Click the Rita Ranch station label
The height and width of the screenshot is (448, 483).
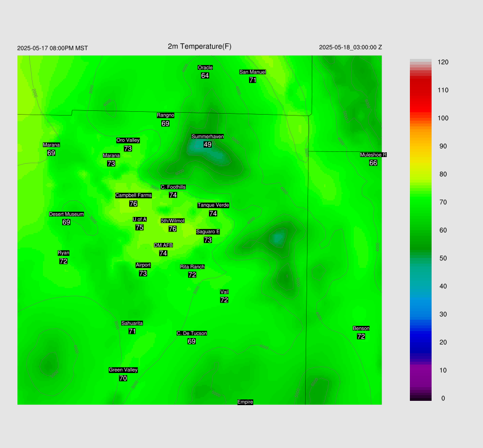point(192,267)
